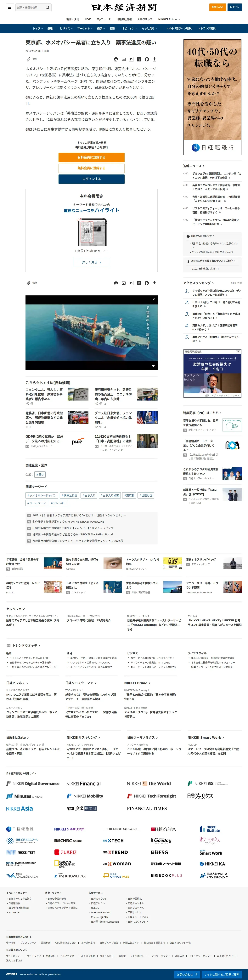Click the orange お申し込み button
248x980 pixels.
(x=218, y=7)
